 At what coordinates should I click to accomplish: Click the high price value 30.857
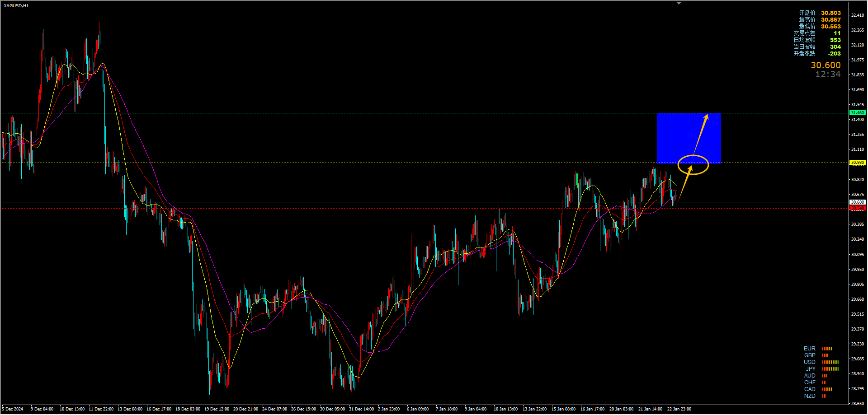[831, 20]
